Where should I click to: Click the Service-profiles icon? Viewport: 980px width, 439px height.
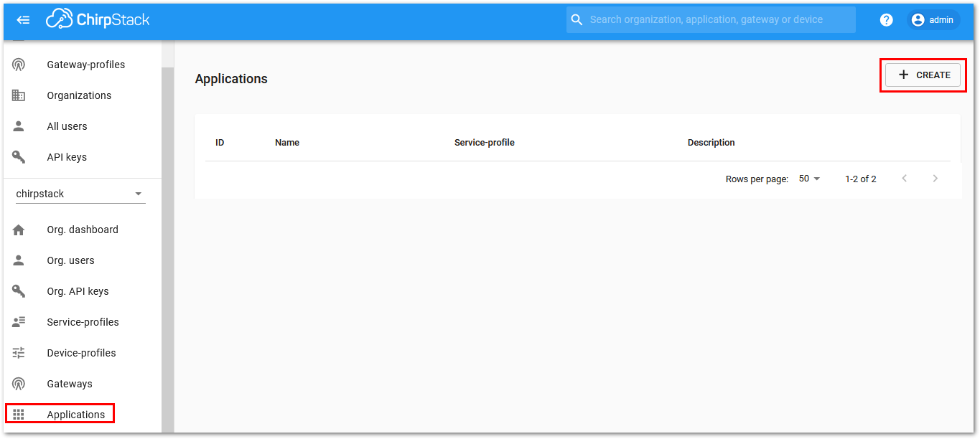point(19,322)
